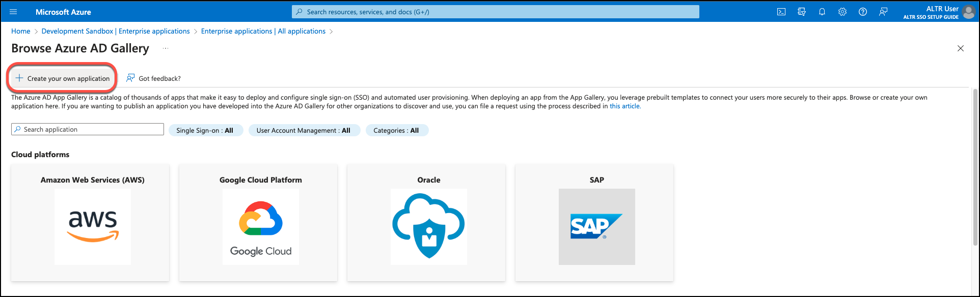Open the ellipsis beside the gallery title

(x=165, y=48)
